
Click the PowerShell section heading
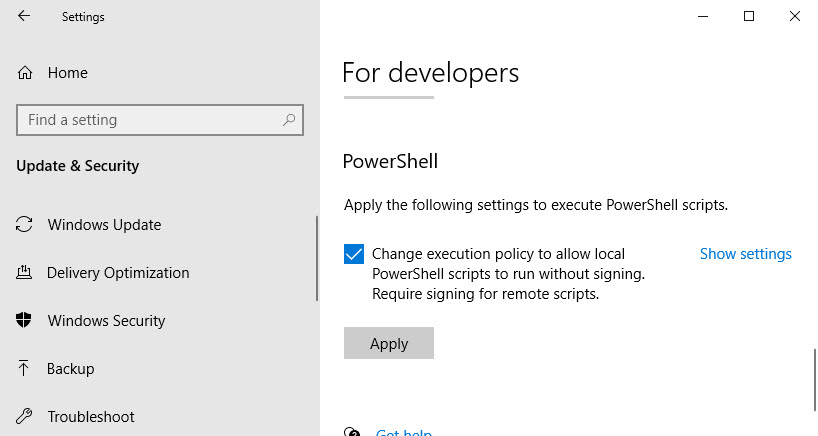pos(390,161)
